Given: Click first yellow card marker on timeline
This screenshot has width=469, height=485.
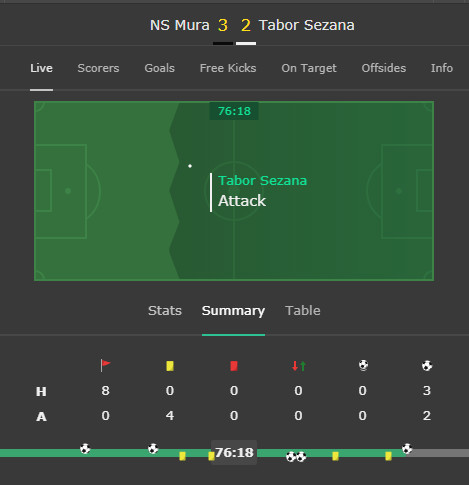Looking at the screenshot, I should [182, 456].
